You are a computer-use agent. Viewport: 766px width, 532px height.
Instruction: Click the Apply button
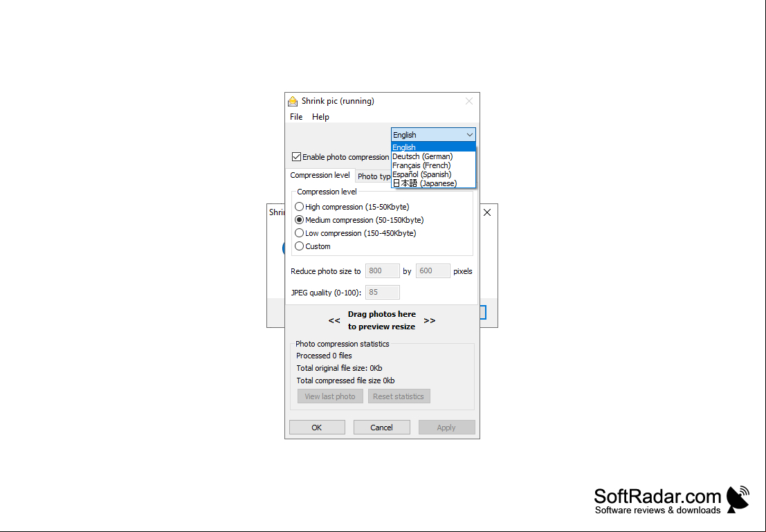click(446, 428)
